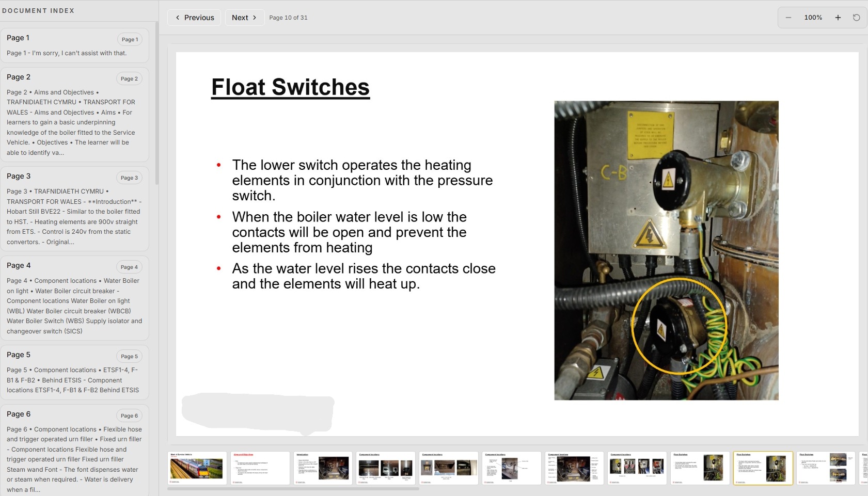Viewport: 868px width, 496px height.
Task: Open Page 2 Aims and Objectives entry
Action: (x=75, y=115)
